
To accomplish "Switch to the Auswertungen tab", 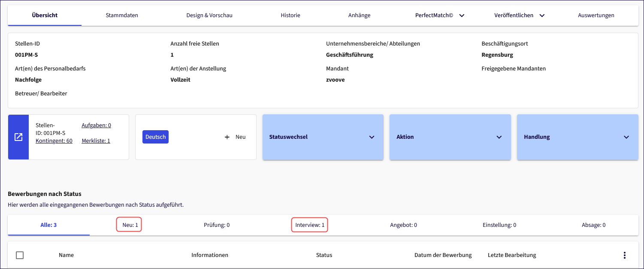I will [x=596, y=15].
